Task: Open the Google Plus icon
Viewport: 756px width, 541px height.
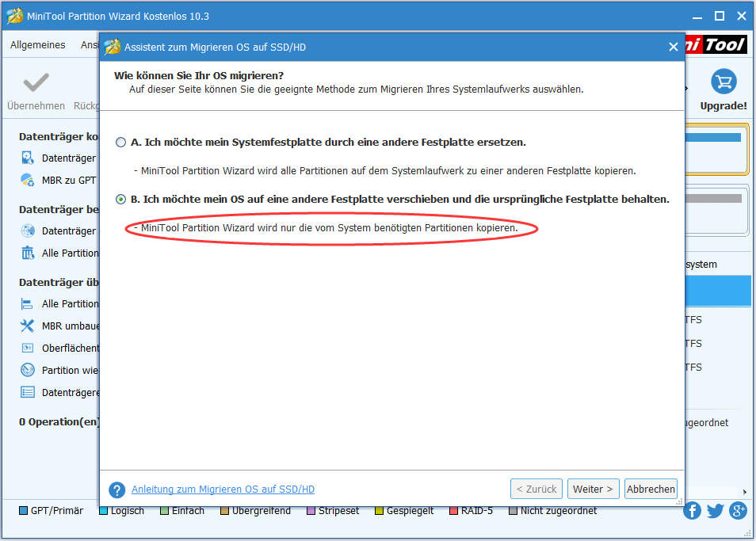Action: tap(738, 511)
